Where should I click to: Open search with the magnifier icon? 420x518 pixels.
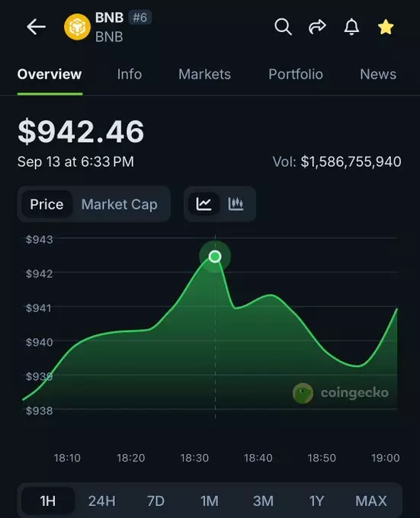284,27
